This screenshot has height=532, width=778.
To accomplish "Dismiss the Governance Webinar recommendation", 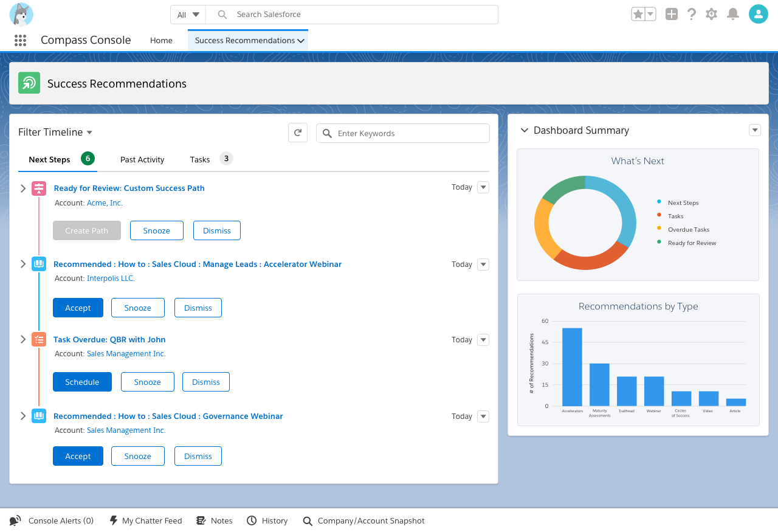I will 198,456.
